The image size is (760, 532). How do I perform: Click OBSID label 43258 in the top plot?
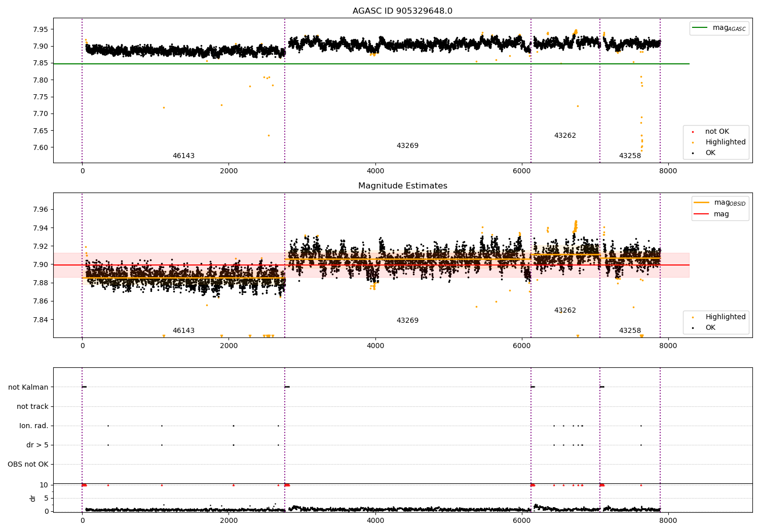[630, 156]
